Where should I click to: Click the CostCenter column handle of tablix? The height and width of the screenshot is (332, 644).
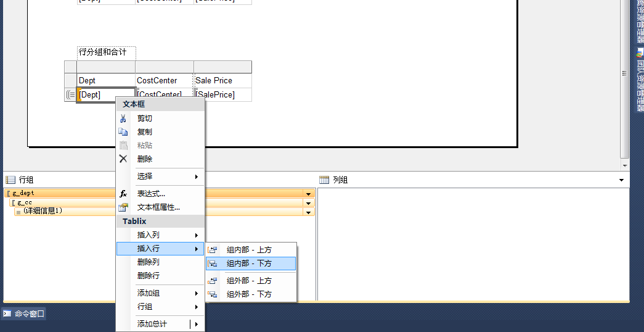165,67
